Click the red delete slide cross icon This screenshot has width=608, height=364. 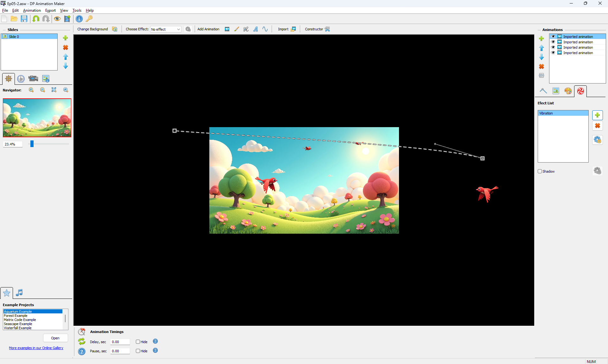tap(66, 47)
